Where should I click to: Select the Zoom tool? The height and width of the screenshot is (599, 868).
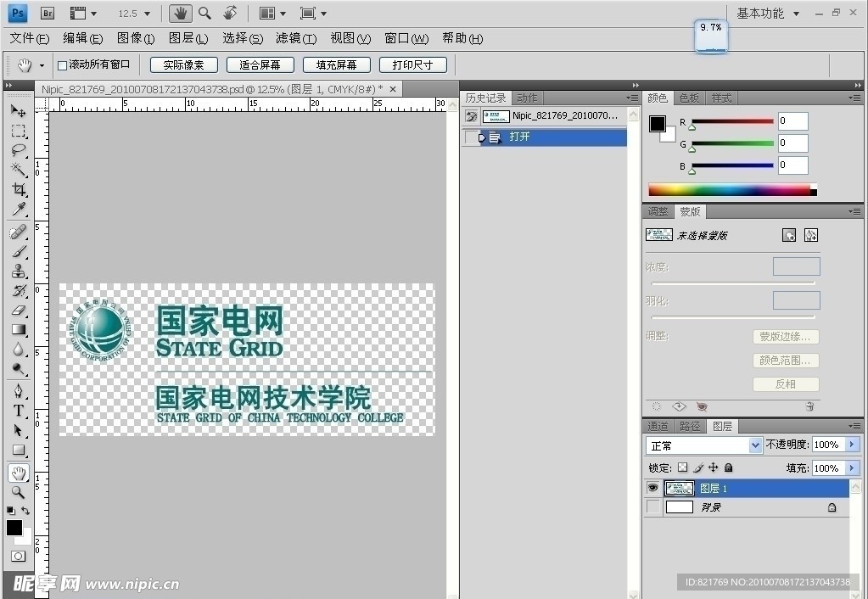(19, 492)
